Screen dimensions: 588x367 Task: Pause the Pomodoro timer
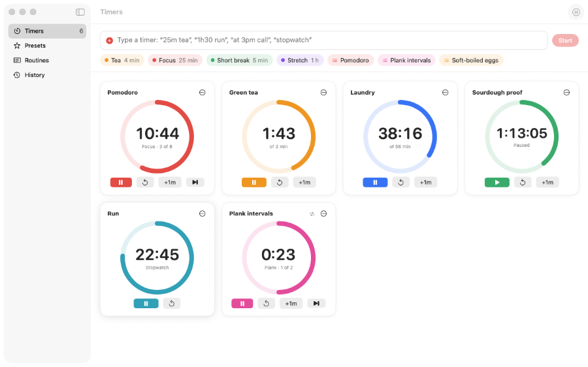[121, 183]
